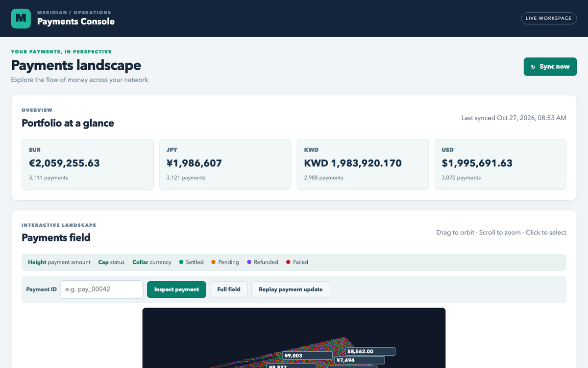588x368 pixels.
Task: Click the "Collar currency" legend entry
Action: tap(152, 262)
